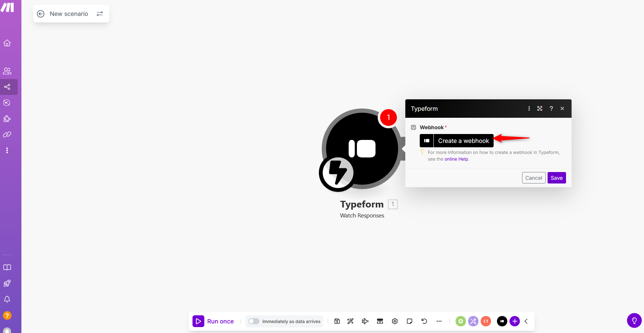
Task: Open the Typeform dialog's three-dot menu
Action: coord(529,109)
